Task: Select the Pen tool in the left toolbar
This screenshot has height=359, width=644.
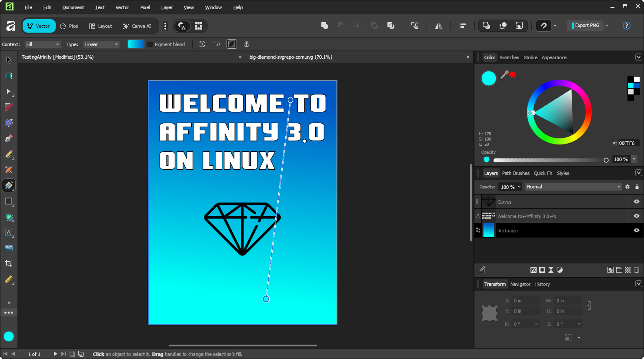Action: point(9,138)
